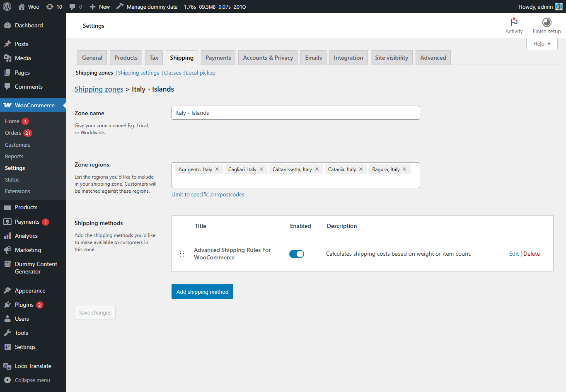Switch to the Emails settings tab
Viewport: 566px width, 392px height.
[314, 58]
